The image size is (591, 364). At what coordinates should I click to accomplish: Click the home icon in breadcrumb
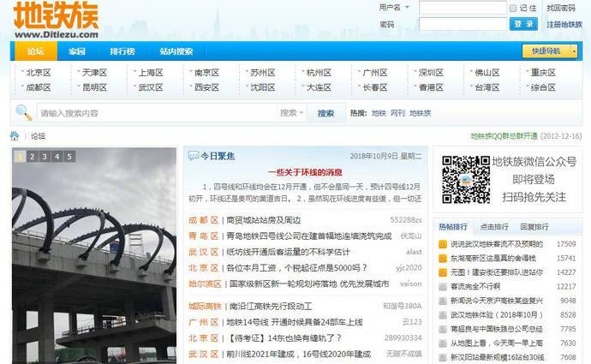pos(15,135)
